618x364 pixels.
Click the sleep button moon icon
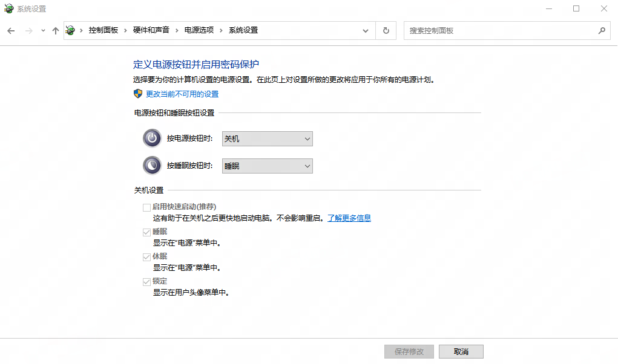(x=152, y=165)
